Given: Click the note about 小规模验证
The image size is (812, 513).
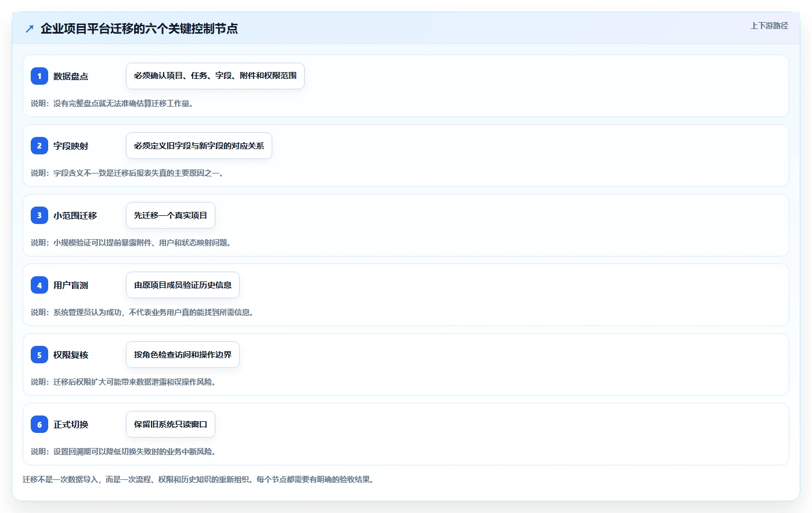Looking at the screenshot, I should (x=132, y=243).
